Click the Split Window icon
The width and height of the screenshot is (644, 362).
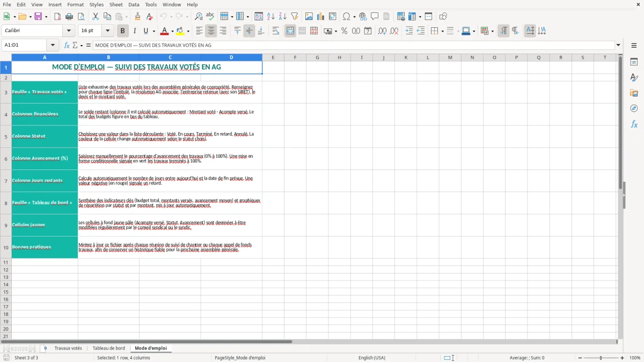[x=428, y=17]
